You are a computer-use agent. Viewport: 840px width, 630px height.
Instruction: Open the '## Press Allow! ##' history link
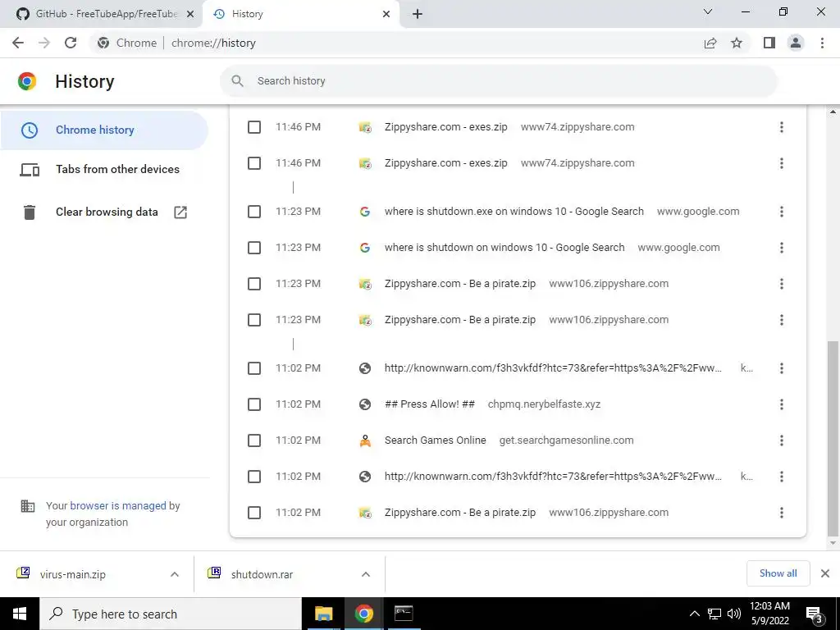(x=430, y=404)
